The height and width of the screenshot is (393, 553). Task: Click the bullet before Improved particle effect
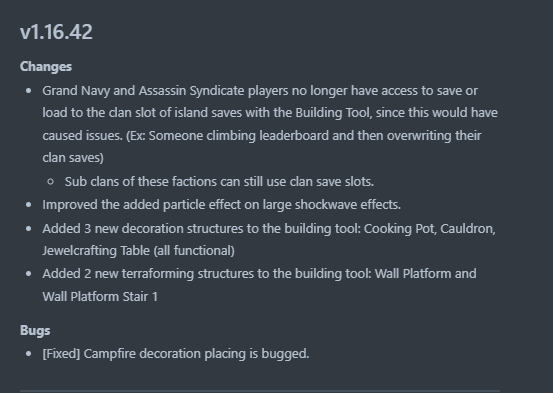click(29, 205)
